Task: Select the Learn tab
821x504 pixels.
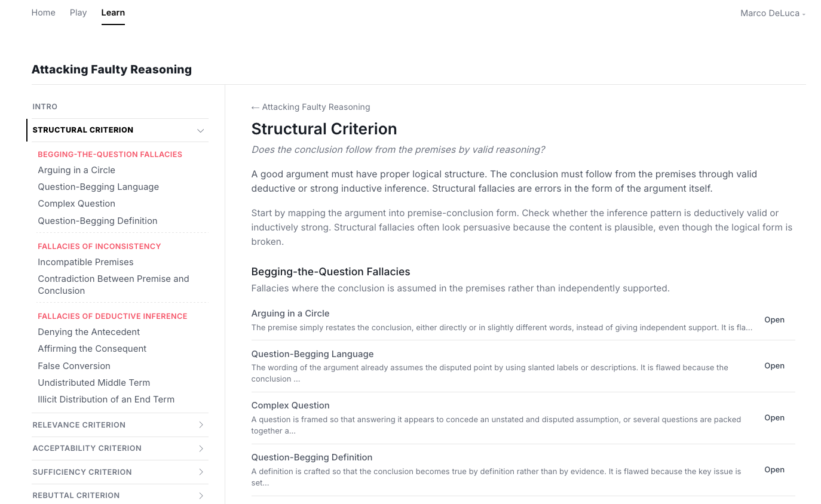Action: pos(113,13)
